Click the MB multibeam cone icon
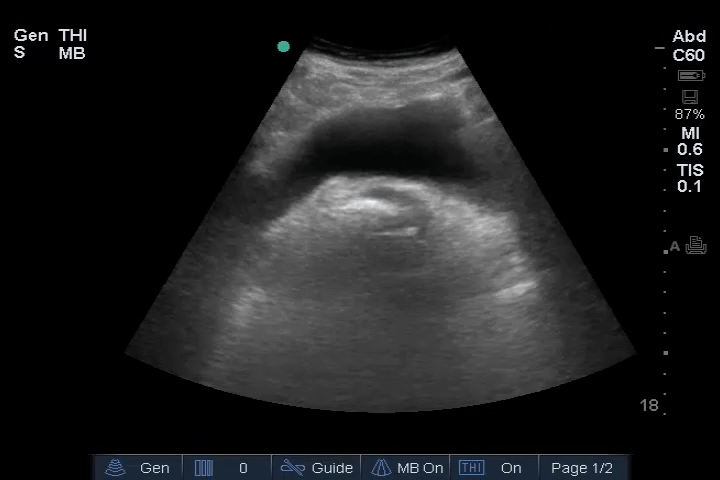 tap(381, 468)
